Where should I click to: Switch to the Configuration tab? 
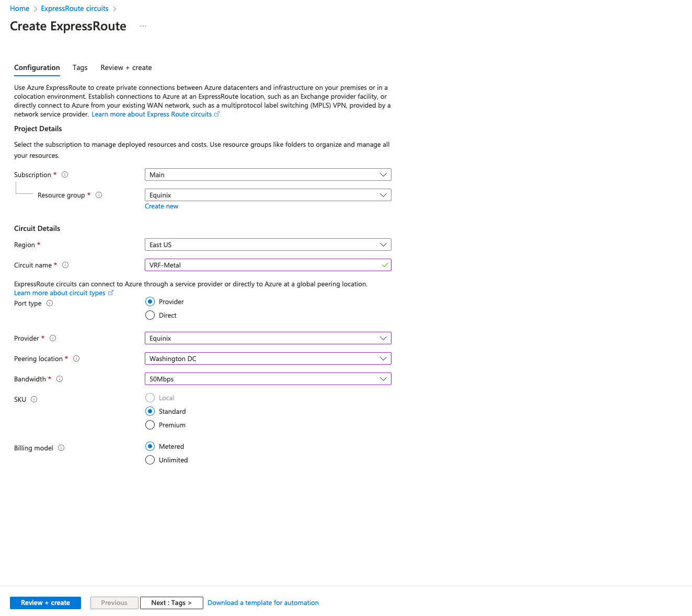37,67
